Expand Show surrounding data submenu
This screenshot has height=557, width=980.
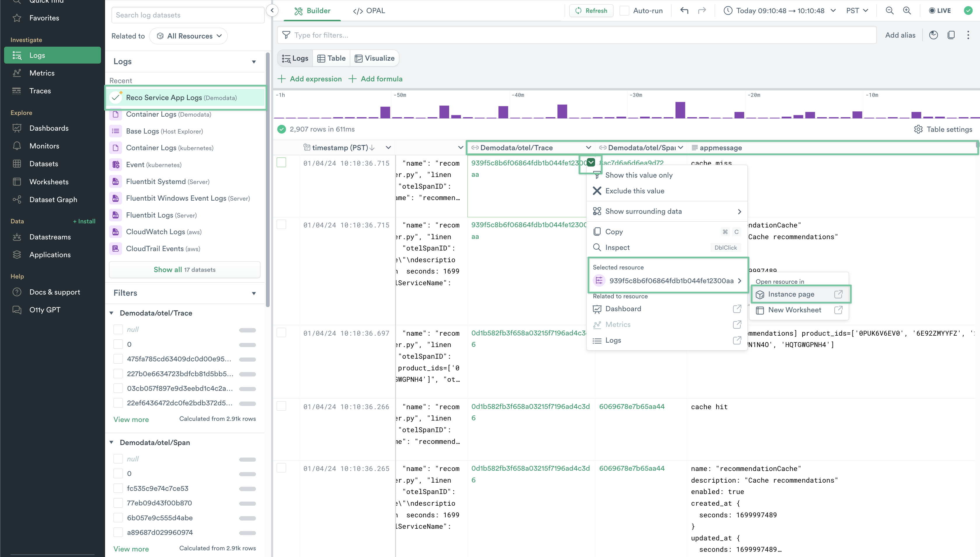coord(667,211)
